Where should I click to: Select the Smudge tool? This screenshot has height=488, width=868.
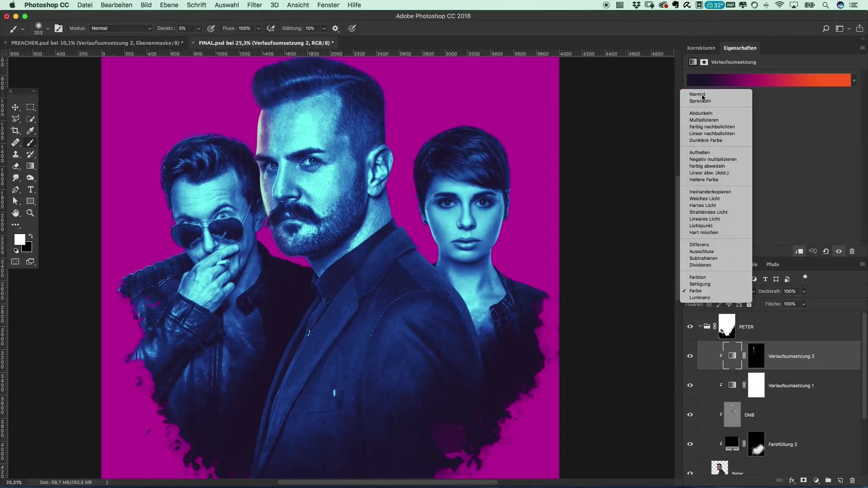tap(15, 178)
